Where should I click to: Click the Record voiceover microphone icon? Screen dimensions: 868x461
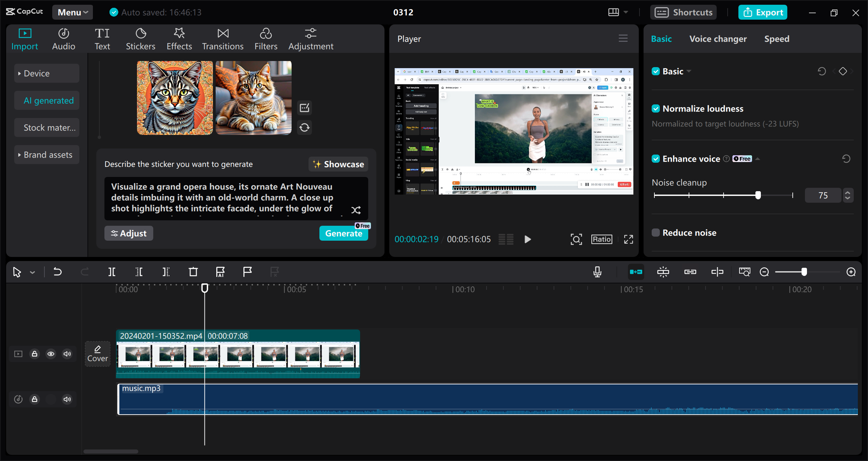tap(598, 272)
